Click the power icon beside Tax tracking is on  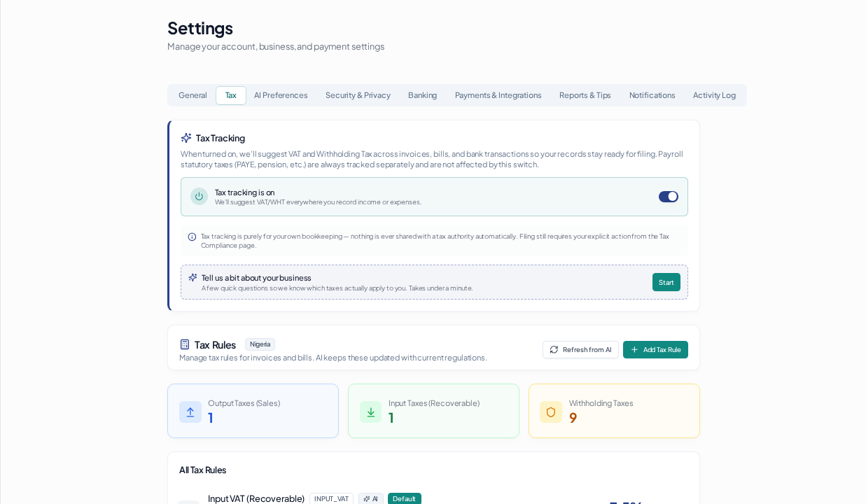tap(199, 197)
